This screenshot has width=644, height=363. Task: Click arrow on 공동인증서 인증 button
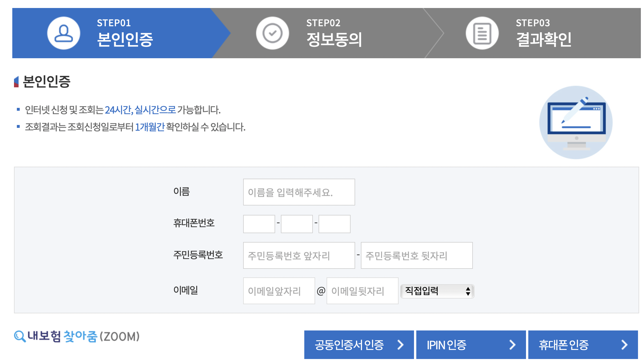(401, 345)
